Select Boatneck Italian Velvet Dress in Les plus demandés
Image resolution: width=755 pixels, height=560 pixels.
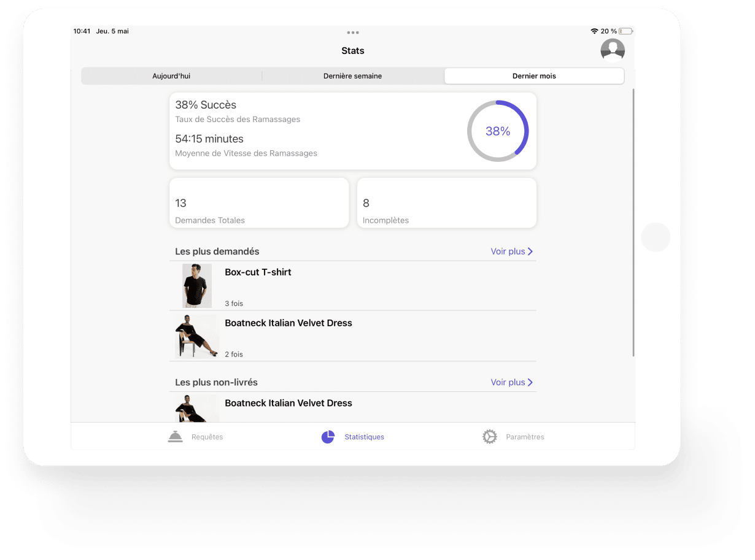click(x=288, y=323)
